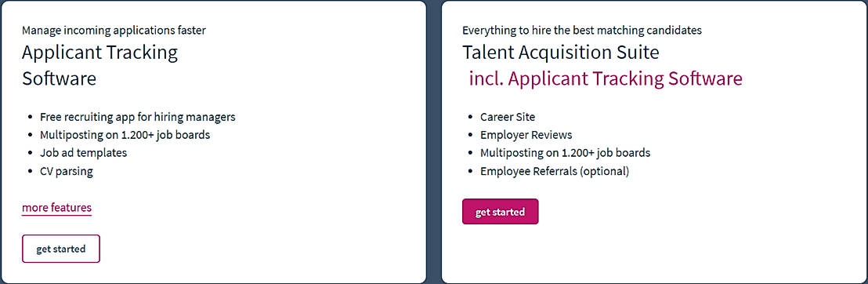The height and width of the screenshot is (284, 868).
Task: Click the Employer Reviews list item
Action: tap(526, 135)
